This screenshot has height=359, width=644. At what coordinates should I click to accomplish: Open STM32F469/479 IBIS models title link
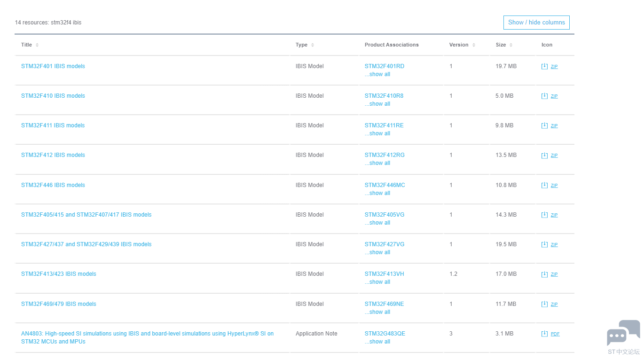[59, 304]
